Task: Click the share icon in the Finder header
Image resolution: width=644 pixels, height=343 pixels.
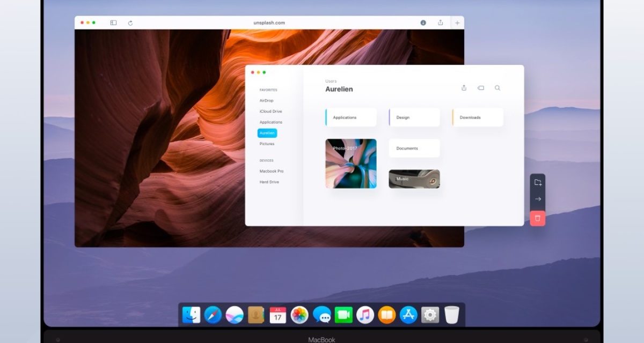Action: click(x=464, y=88)
